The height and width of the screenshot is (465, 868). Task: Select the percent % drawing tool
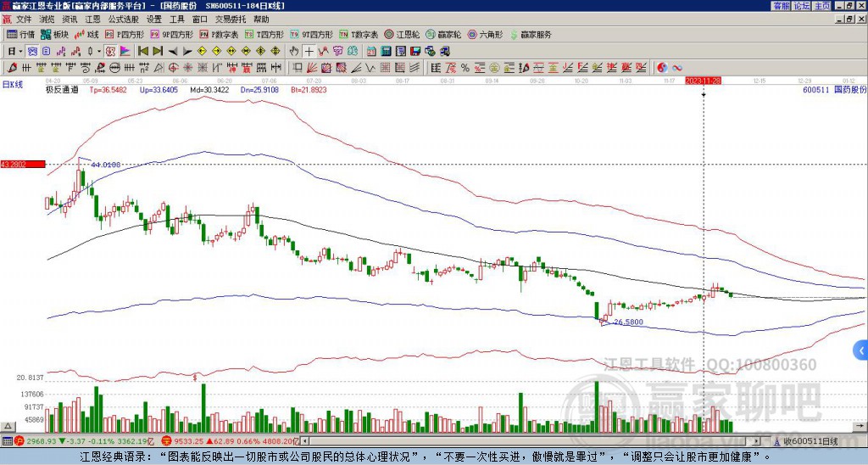[x=465, y=68]
